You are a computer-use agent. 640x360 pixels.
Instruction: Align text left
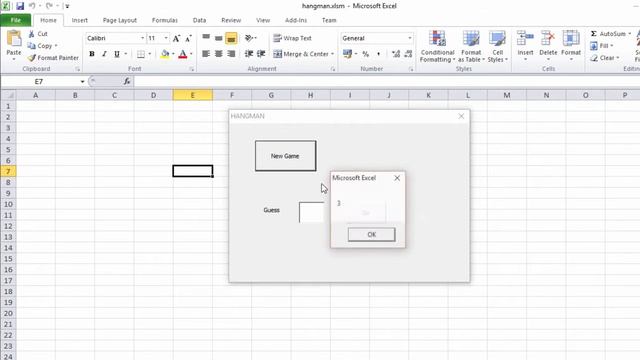(x=206, y=54)
